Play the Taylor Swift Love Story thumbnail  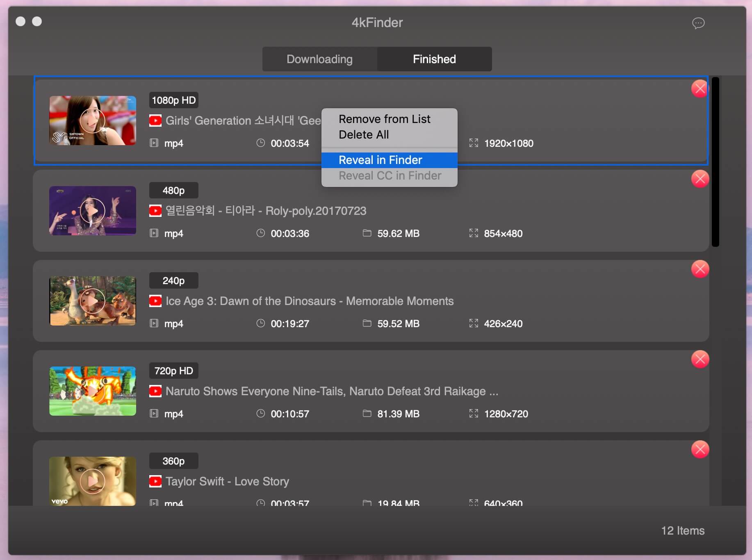(x=92, y=482)
